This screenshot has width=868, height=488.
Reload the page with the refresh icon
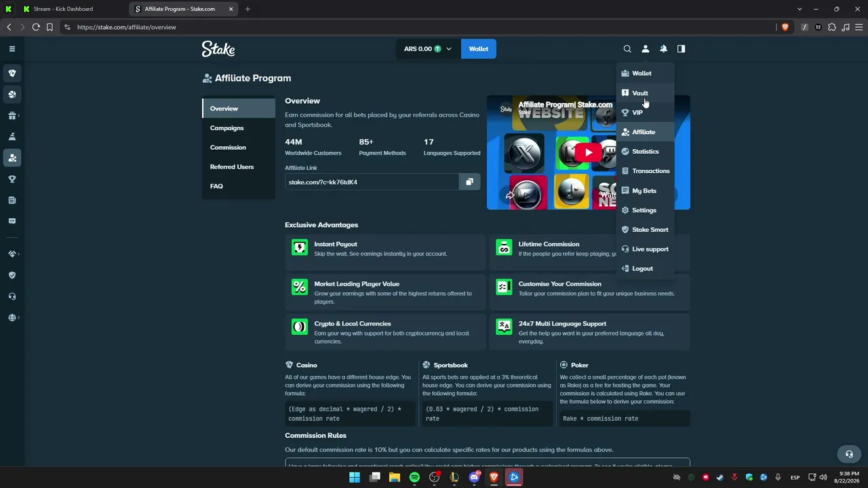(35, 27)
